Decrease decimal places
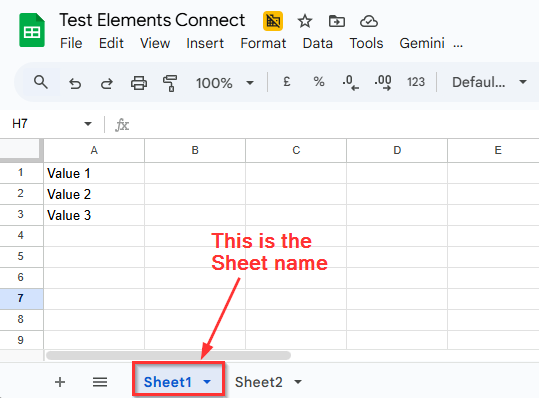 point(350,82)
